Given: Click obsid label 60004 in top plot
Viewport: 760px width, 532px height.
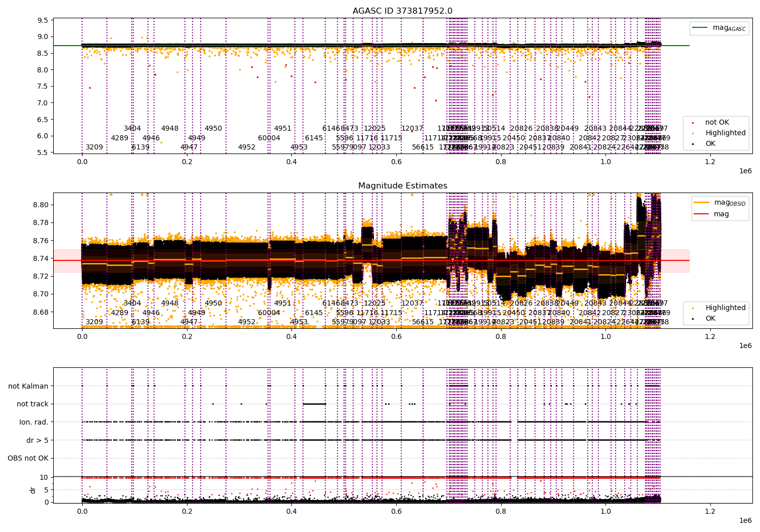Looking at the screenshot, I should pyautogui.click(x=269, y=138).
